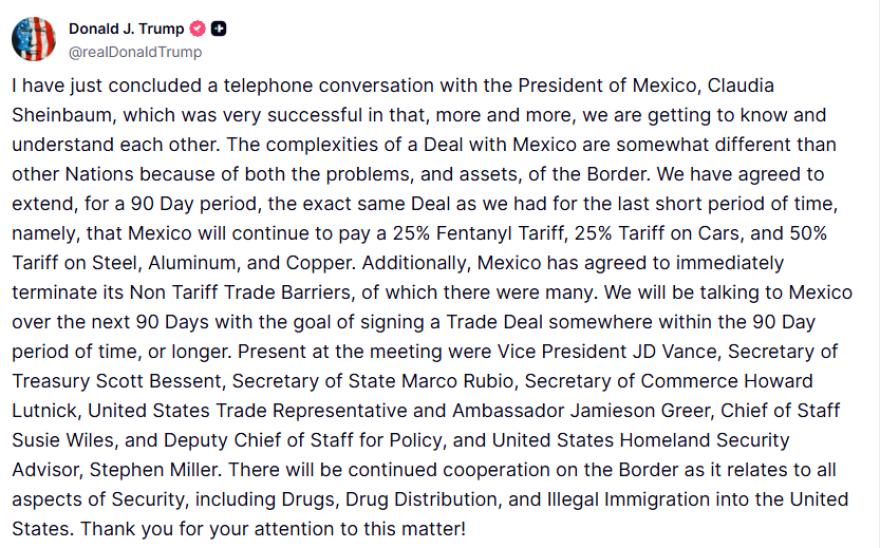The width and height of the screenshot is (880, 548).
Task: Open the @realDonaldTrump handle link
Action: coord(135,52)
